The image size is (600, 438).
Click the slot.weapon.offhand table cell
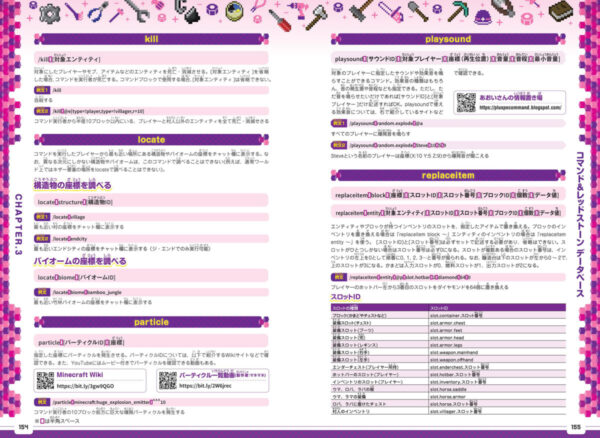click(497, 360)
